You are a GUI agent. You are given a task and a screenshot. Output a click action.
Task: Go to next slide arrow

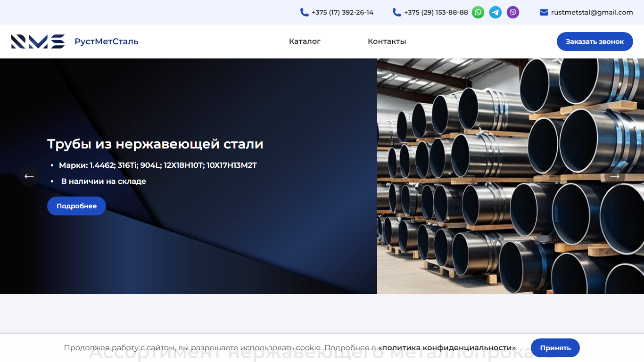pyautogui.click(x=615, y=176)
